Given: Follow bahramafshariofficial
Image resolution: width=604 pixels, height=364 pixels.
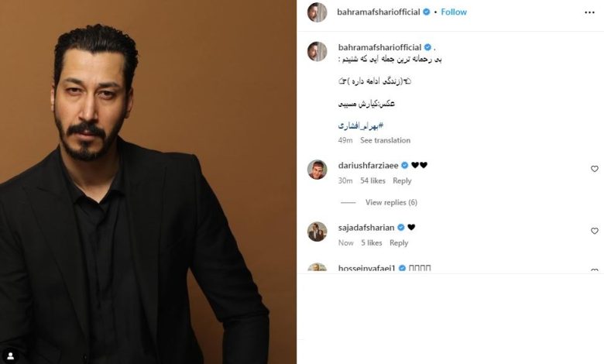Looking at the screenshot, I should point(454,12).
